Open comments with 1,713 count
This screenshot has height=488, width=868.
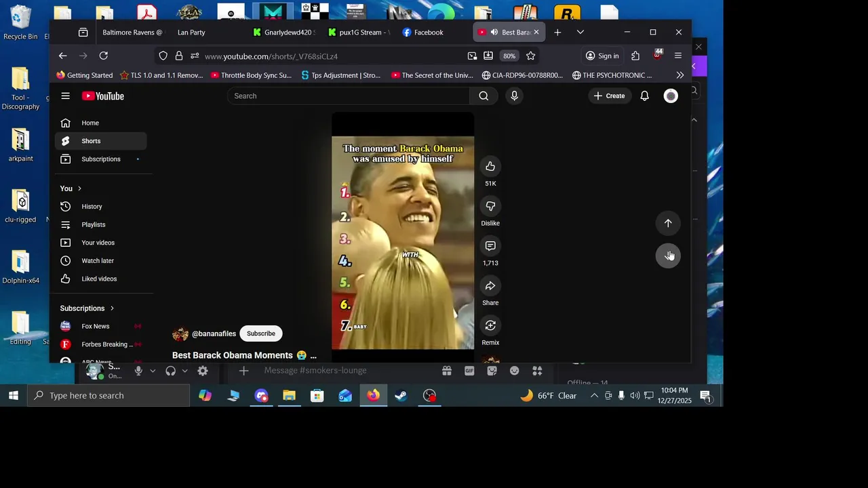pos(490,246)
